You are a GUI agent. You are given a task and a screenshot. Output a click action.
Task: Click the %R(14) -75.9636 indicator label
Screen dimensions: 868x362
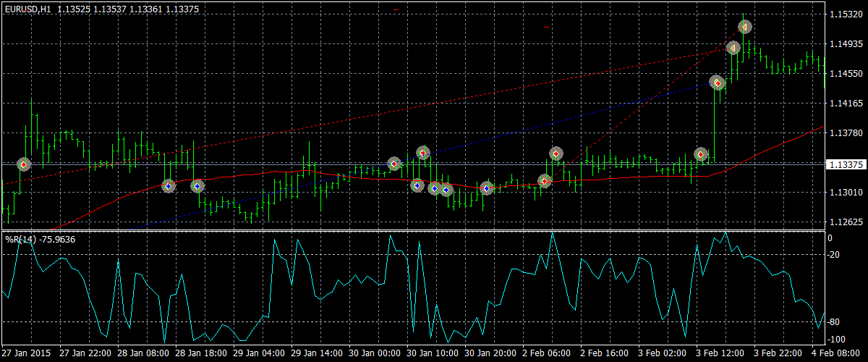coord(41,239)
